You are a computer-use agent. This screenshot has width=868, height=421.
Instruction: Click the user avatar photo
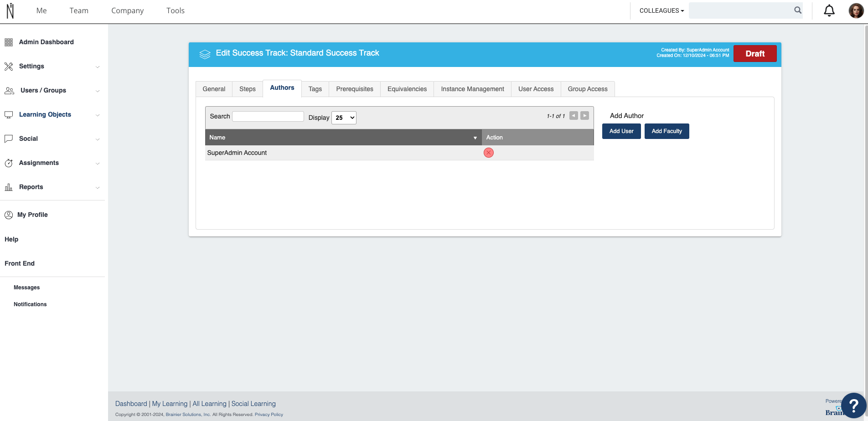pos(856,10)
